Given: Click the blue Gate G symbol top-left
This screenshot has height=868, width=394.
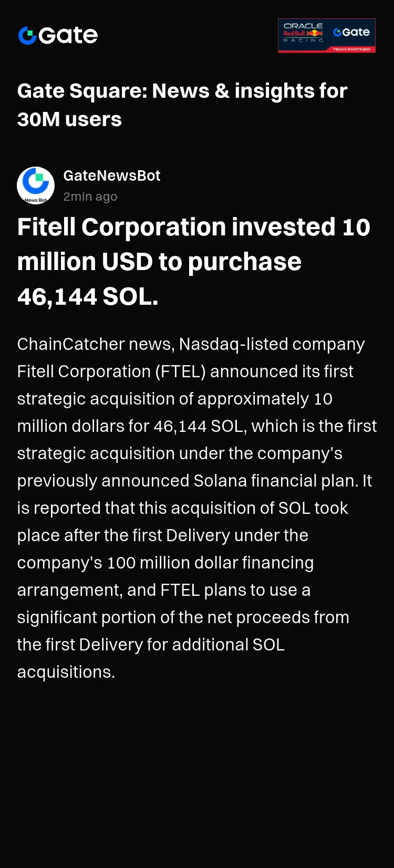Looking at the screenshot, I should pyautogui.click(x=27, y=35).
